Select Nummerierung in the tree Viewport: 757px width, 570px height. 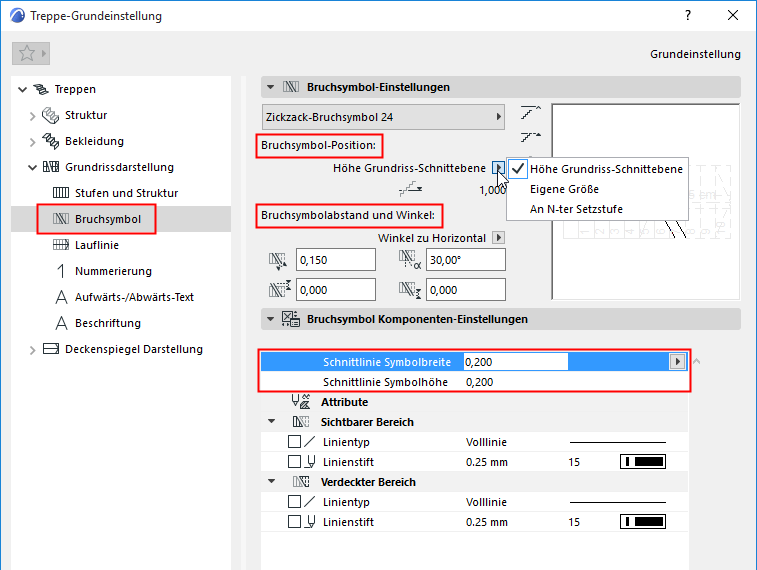tap(113, 271)
